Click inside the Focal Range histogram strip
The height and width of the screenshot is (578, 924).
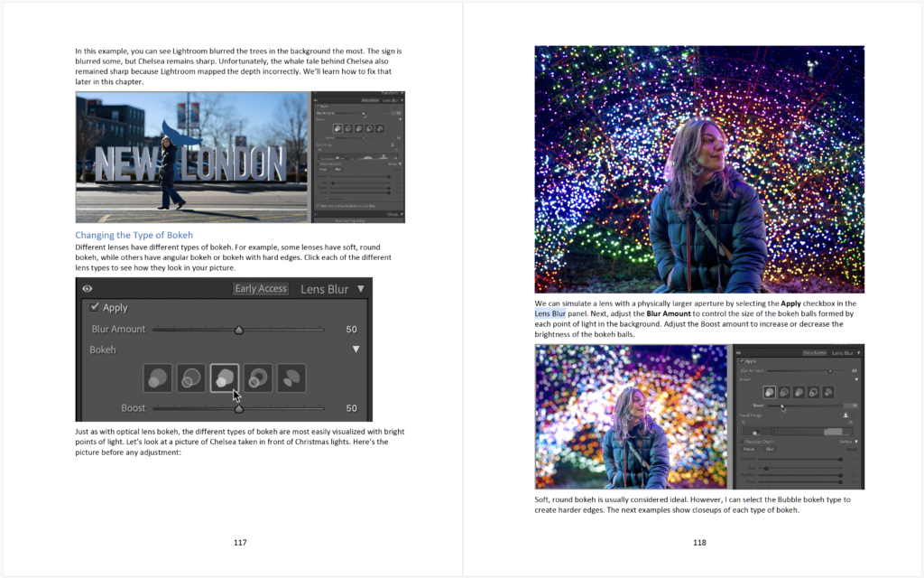(798, 432)
